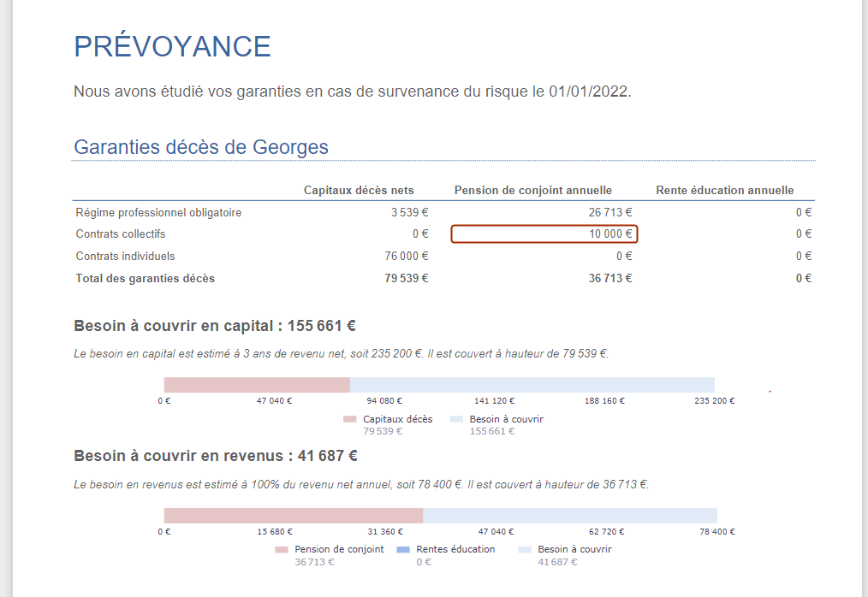Click the Total des garanties décès row label
The width and height of the screenshot is (868, 597).
146,278
